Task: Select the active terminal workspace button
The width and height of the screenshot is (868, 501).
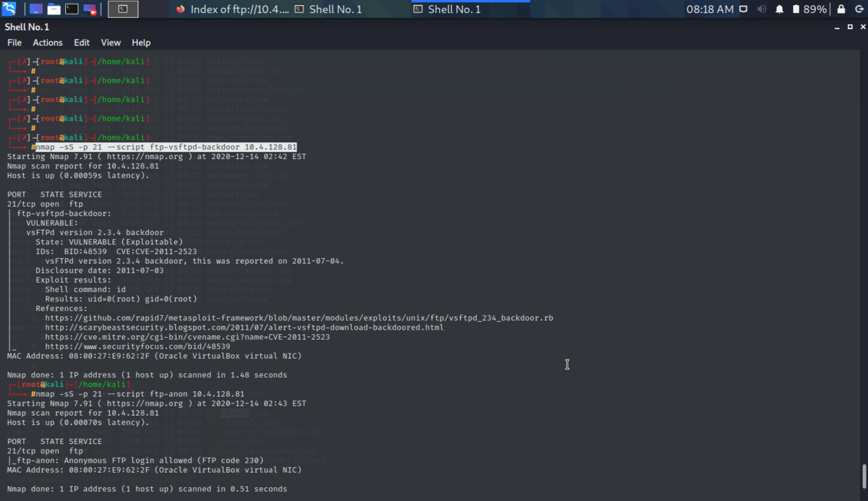Action: click(123, 9)
